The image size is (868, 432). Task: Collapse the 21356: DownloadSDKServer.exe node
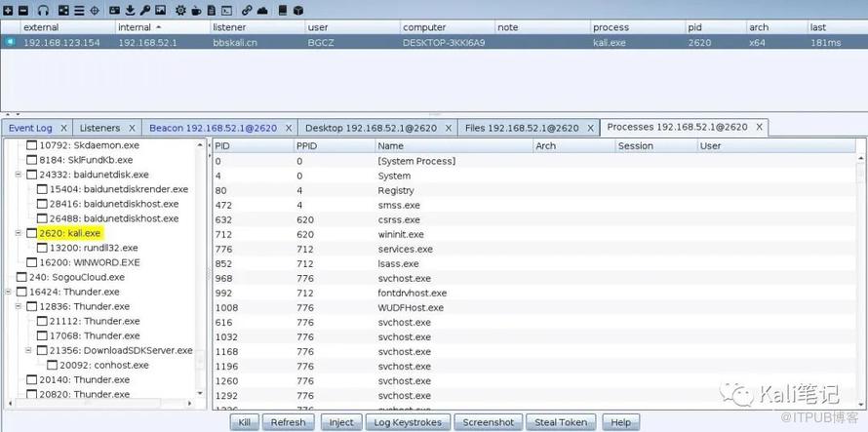[x=29, y=350]
